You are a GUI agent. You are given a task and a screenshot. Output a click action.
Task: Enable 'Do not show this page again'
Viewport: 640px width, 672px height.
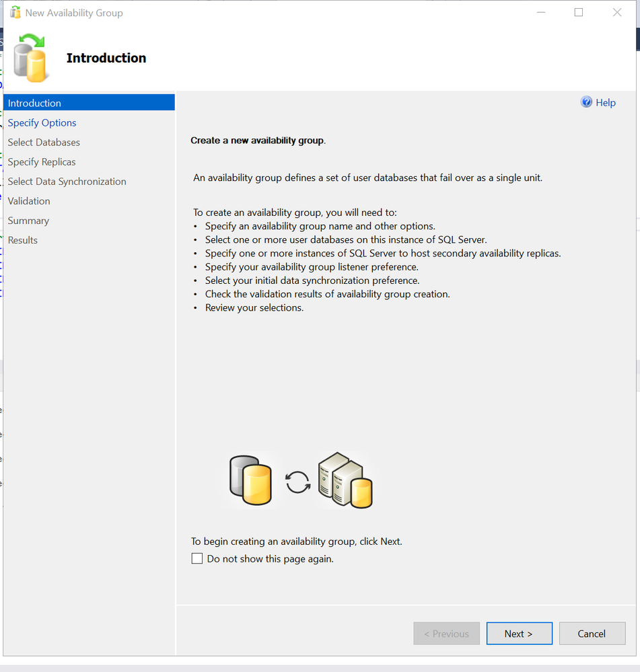click(x=197, y=558)
